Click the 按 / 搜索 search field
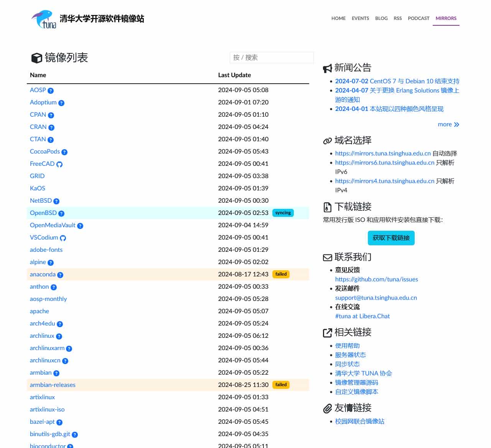 [272, 57]
